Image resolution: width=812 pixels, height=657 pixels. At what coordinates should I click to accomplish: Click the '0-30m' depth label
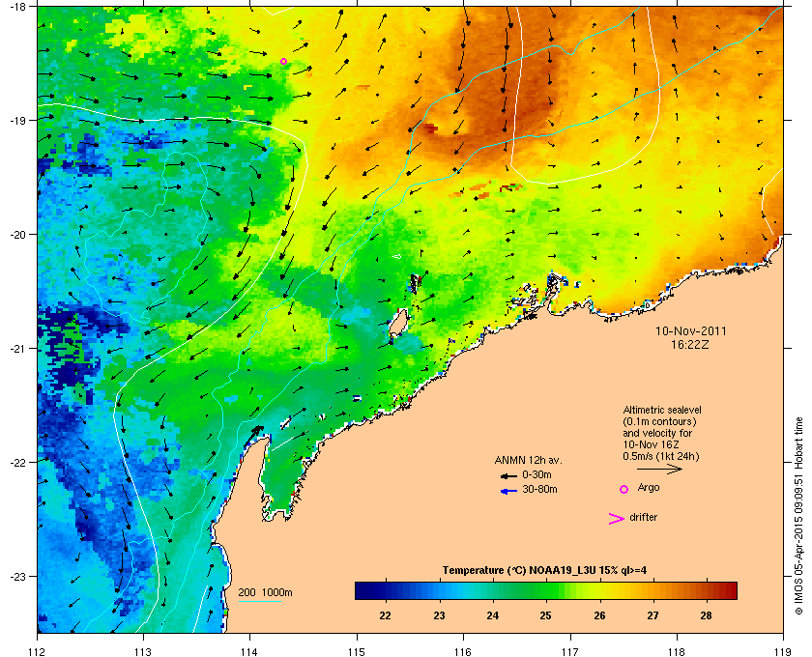536,474
